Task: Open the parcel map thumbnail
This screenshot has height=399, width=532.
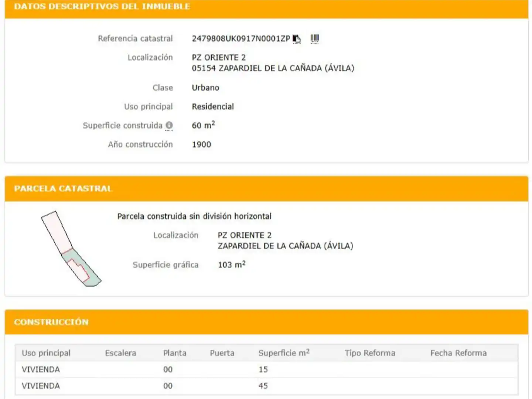Action: click(71, 249)
